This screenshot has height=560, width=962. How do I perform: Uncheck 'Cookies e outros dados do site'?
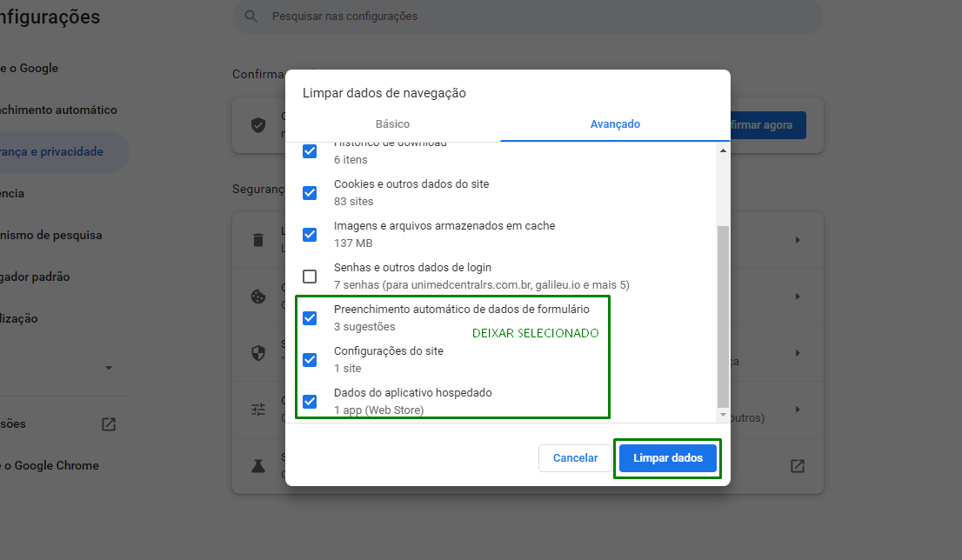pos(310,193)
